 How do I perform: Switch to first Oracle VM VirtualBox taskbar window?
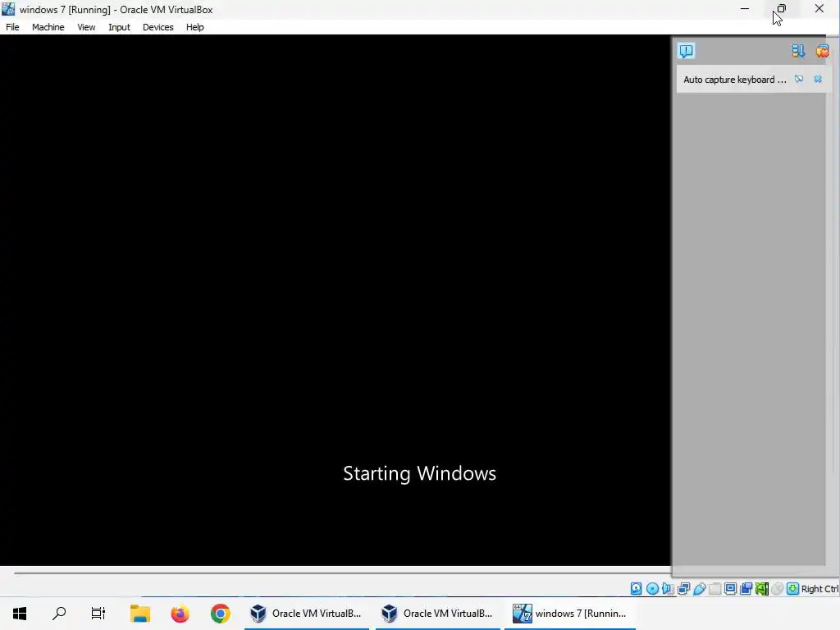click(307, 614)
